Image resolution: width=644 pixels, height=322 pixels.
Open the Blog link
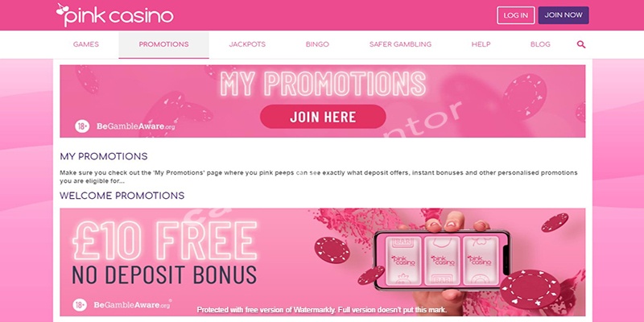click(x=540, y=44)
